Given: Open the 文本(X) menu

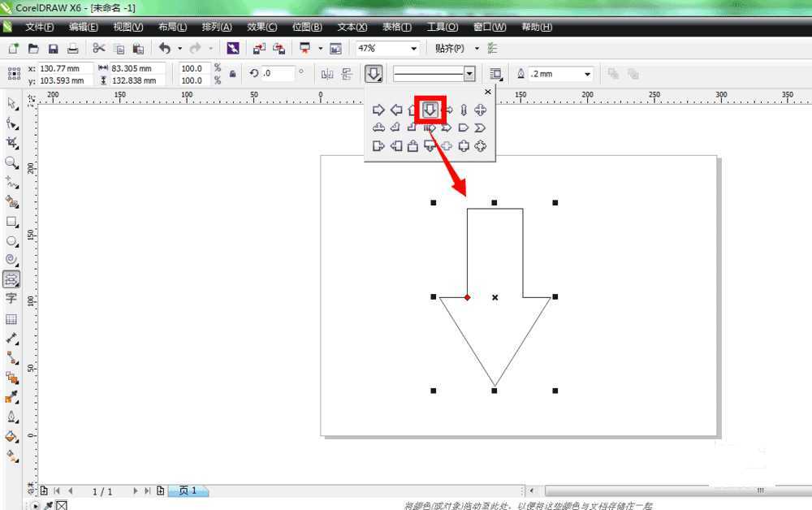Looking at the screenshot, I should 352,27.
